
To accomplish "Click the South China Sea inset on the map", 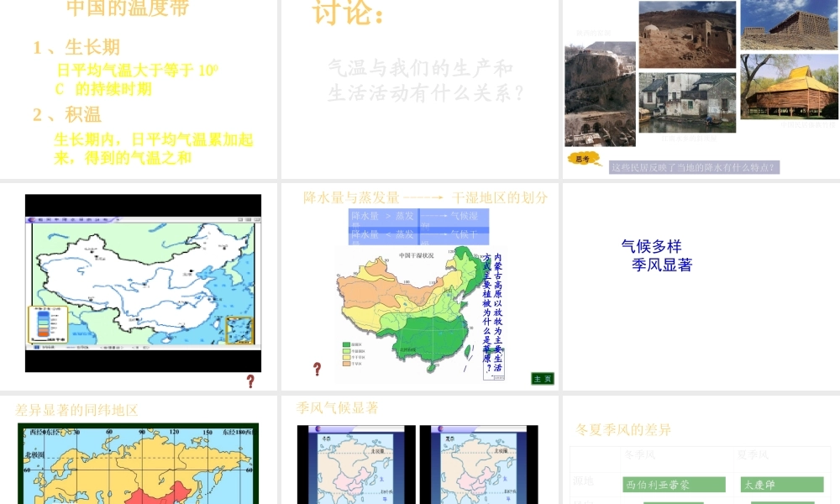I will click(239, 330).
